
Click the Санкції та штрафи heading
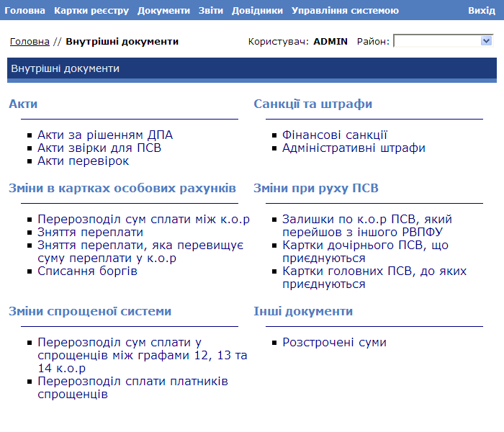coord(312,104)
